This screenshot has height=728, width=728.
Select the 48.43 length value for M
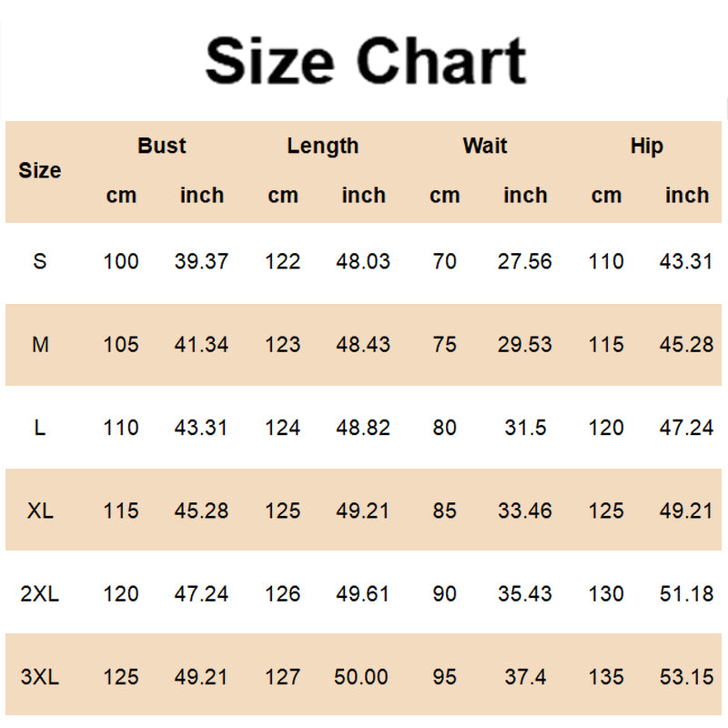(x=363, y=345)
